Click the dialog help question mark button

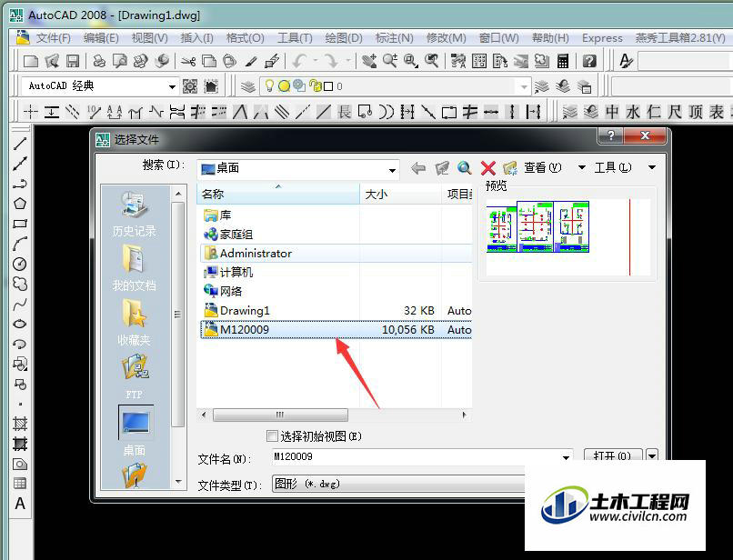click(611, 135)
